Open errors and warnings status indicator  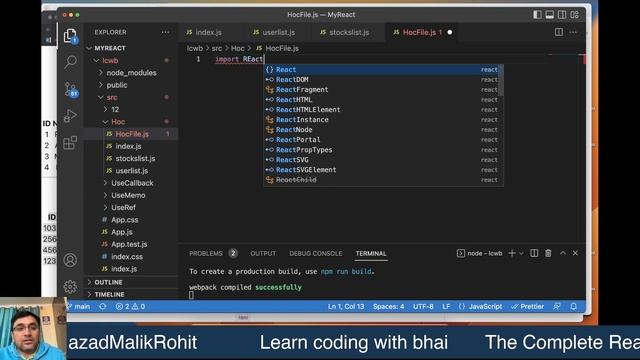(130, 307)
